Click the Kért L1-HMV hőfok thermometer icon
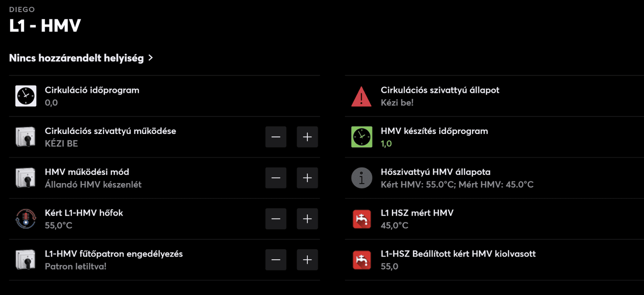The image size is (644, 295). [x=26, y=219]
